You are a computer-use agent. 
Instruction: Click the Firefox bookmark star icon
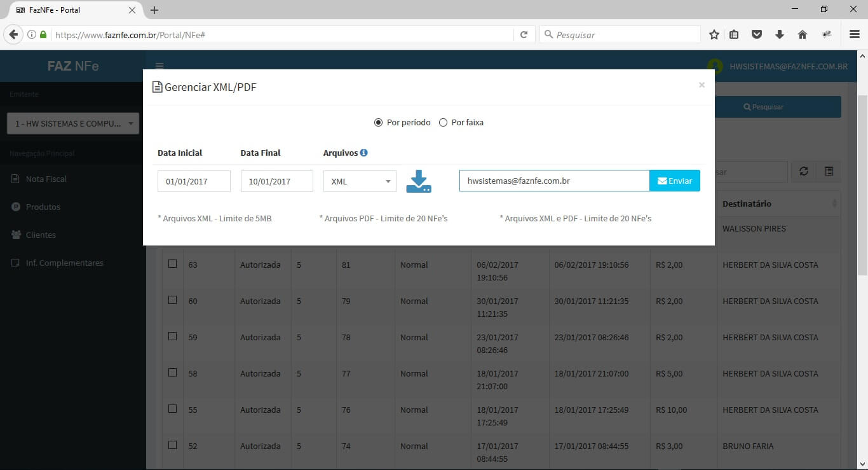tap(714, 35)
